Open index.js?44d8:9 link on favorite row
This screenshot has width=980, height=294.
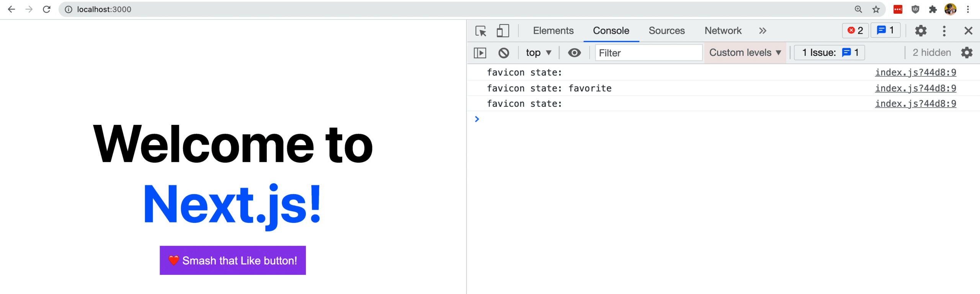915,88
